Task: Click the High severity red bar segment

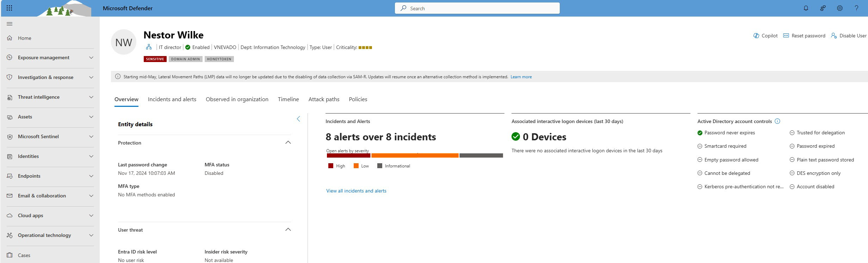Action: (x=348, y=155)
